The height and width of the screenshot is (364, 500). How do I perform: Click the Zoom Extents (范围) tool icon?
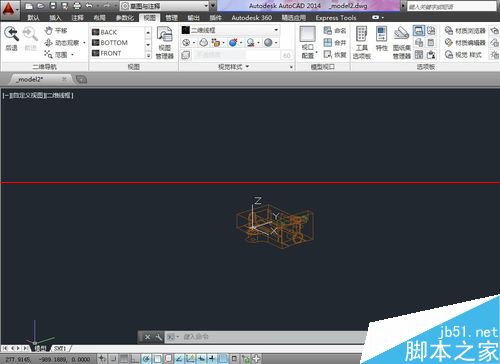click(49, 54)
